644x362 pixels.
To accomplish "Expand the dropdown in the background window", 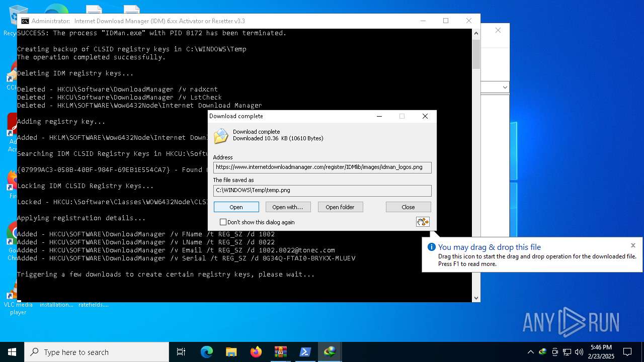I will click(505, 87).
